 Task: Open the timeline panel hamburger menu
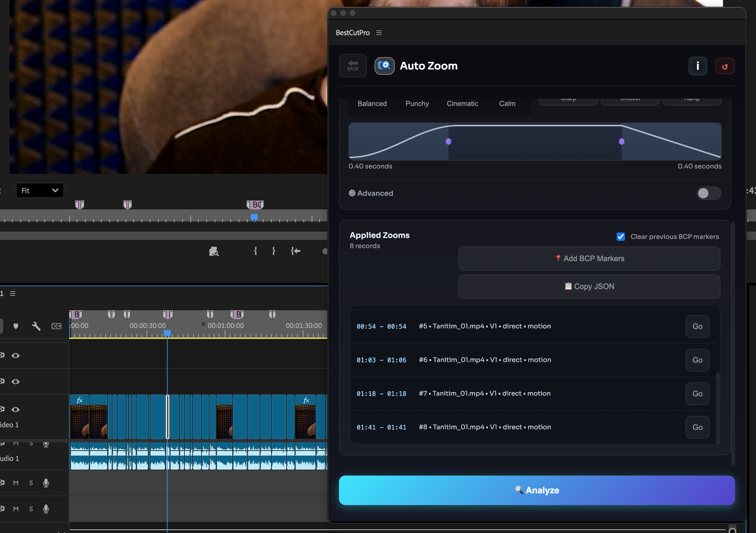[12, 294]
